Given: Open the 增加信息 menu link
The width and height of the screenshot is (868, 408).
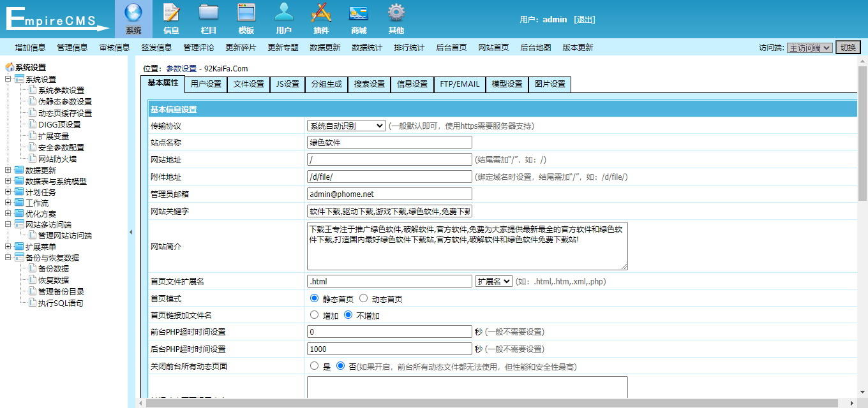Looking at the screenshot, I should click(30, 48).
